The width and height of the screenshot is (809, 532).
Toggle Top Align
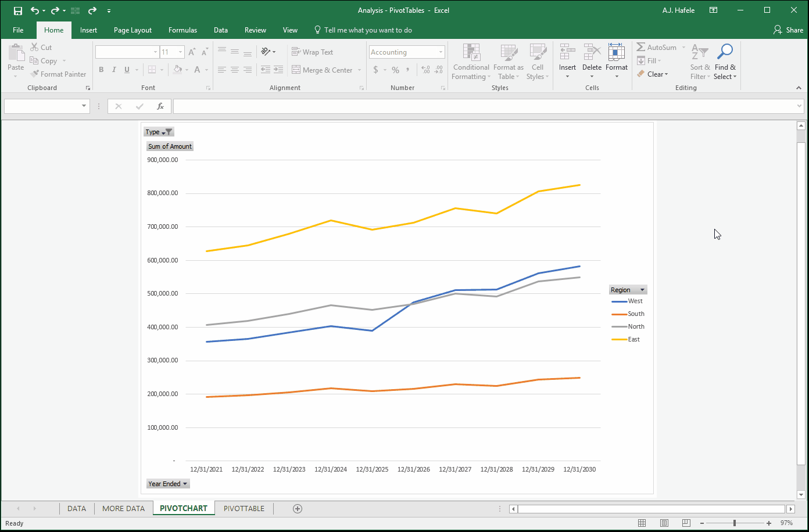click(222, 52)
